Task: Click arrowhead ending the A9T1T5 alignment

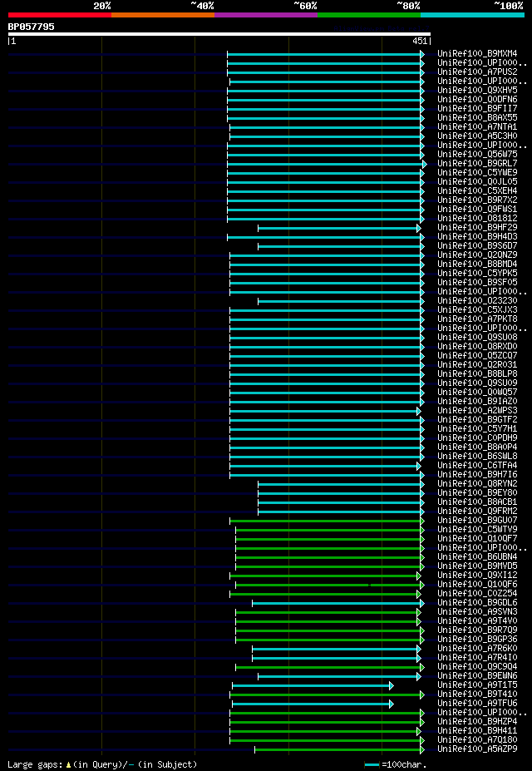Action: coord(391,686)
